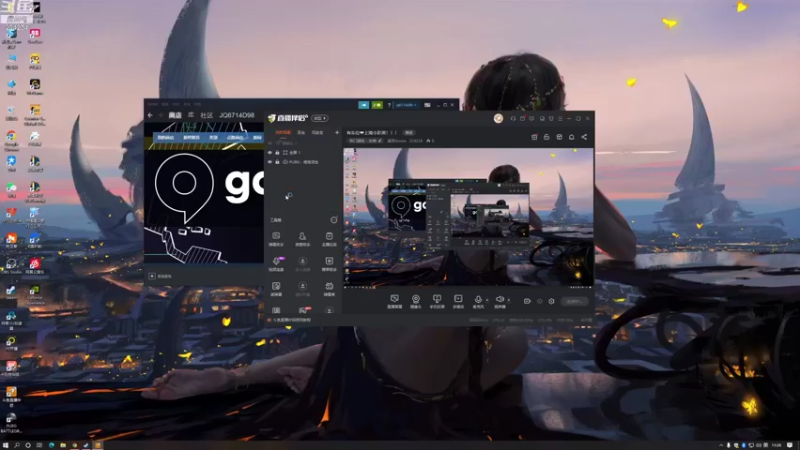Open the account name dropdown in Steam title bar
Screen dimensions: 800x450
click(x=407, y=105)
